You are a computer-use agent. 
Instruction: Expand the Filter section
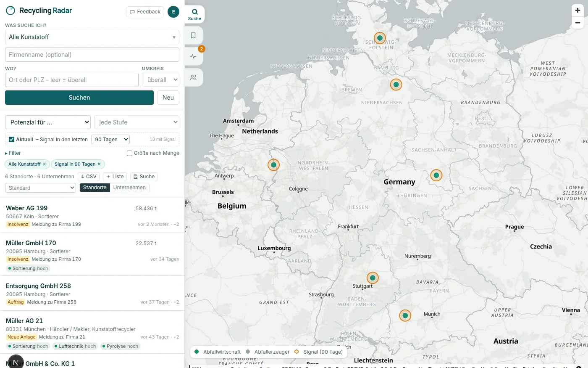pyautogui.click(x=13, y=153)
